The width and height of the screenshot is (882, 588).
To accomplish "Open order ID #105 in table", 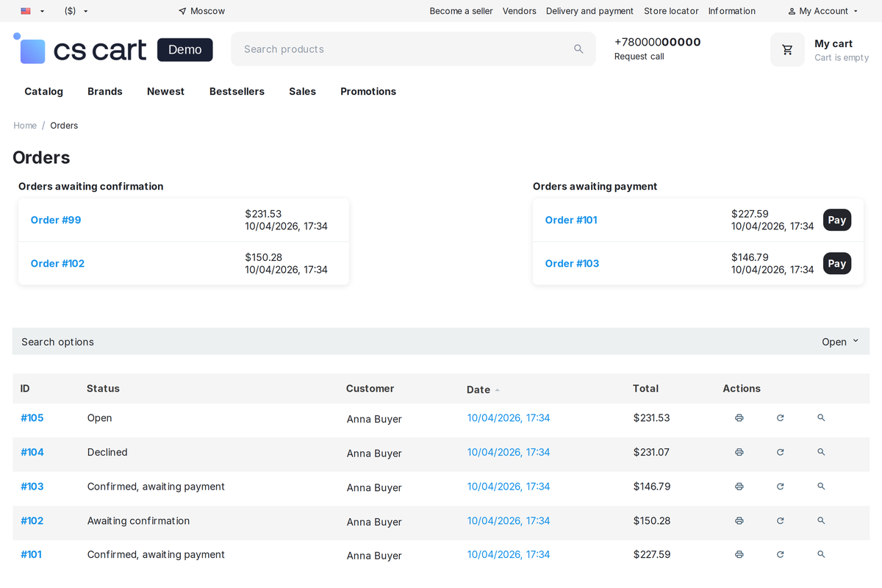I will [x=32, y=418].
